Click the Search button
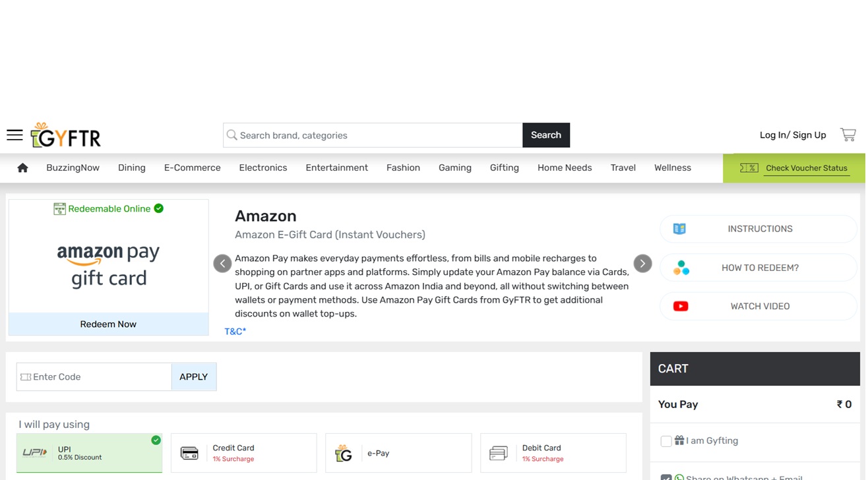The height and width of the screenshot is (480, 868). (546, 135)
